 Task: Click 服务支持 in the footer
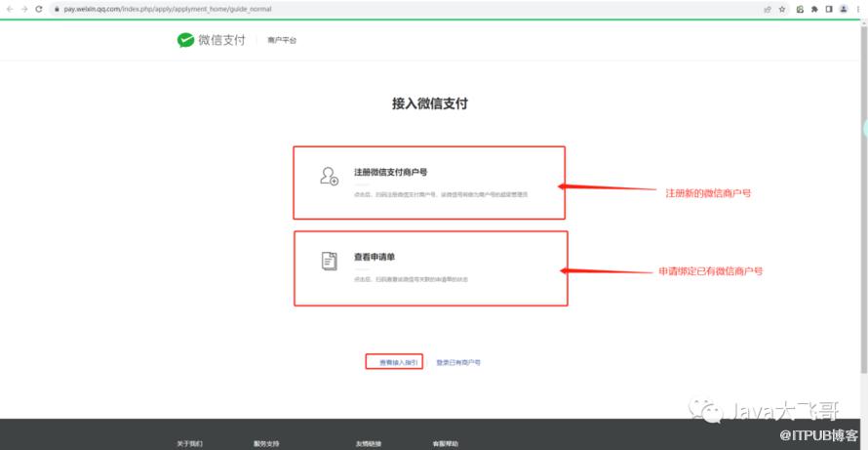tap(266, 444)
